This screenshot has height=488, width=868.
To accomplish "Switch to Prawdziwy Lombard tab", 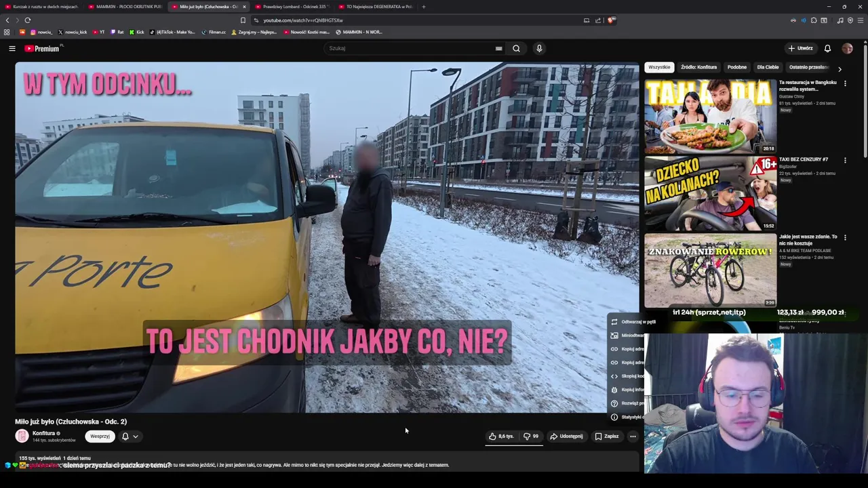I will [292, 7].
